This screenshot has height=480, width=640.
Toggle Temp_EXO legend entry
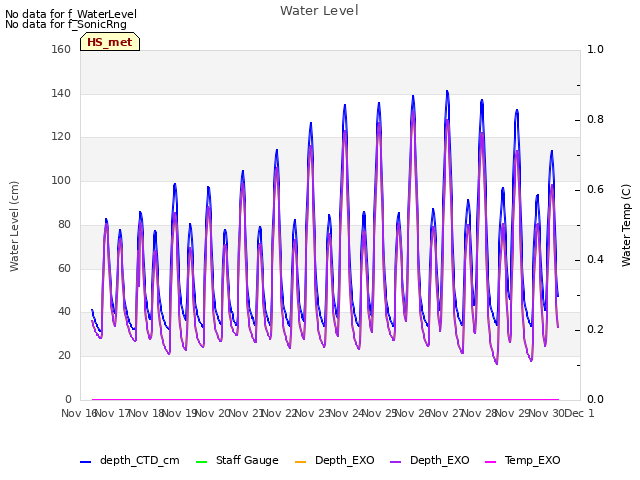coord(522,460)
